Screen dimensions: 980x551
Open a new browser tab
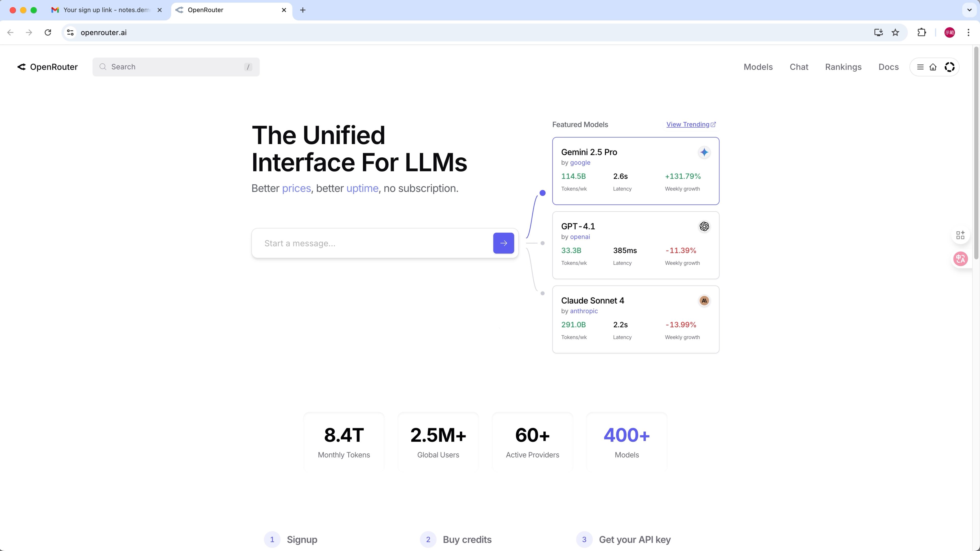pyautogui.click(x=303, y=10)
